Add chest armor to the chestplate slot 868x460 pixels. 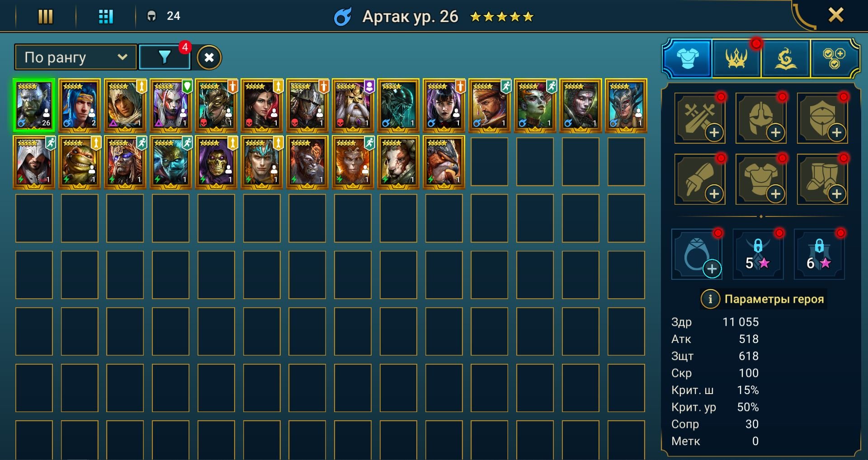pos(761,179)
